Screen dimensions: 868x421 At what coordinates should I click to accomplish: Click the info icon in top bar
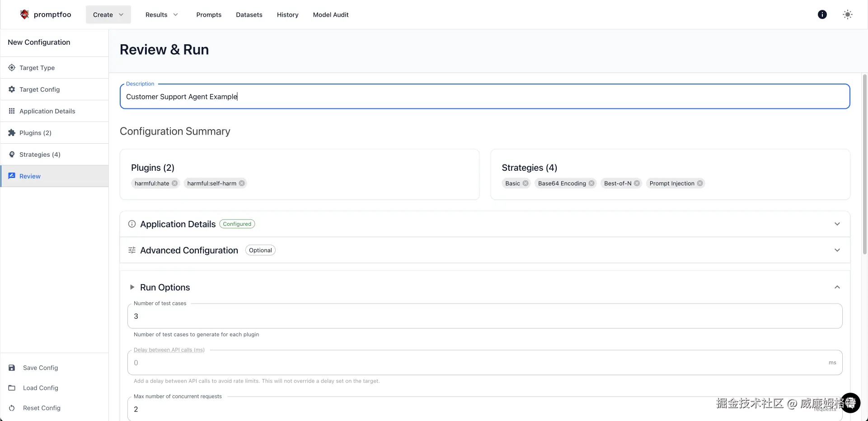coord(822,14)
